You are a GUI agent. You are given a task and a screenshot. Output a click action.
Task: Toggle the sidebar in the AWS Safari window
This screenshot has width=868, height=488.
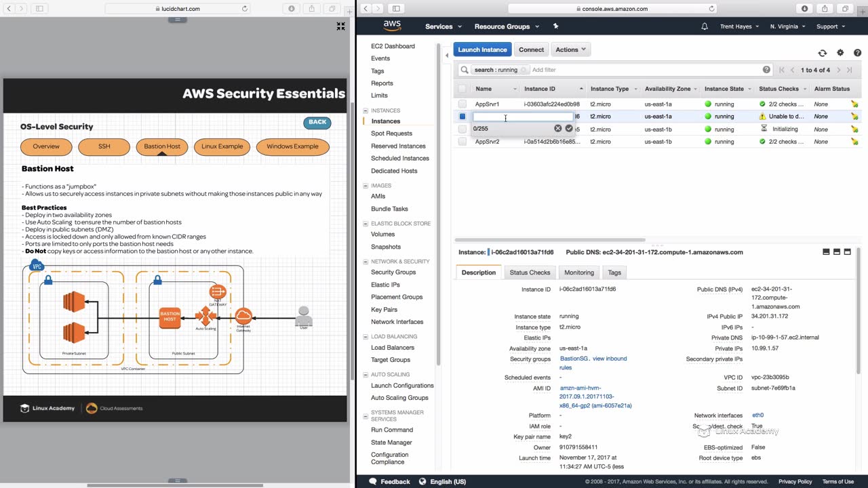pyautogui.click(x=396, y=9)
